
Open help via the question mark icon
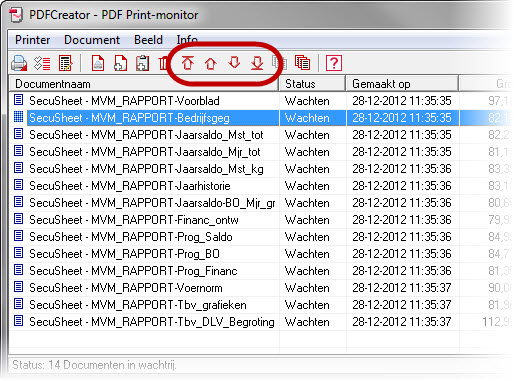pyautogui.click(x=334, y=63)
